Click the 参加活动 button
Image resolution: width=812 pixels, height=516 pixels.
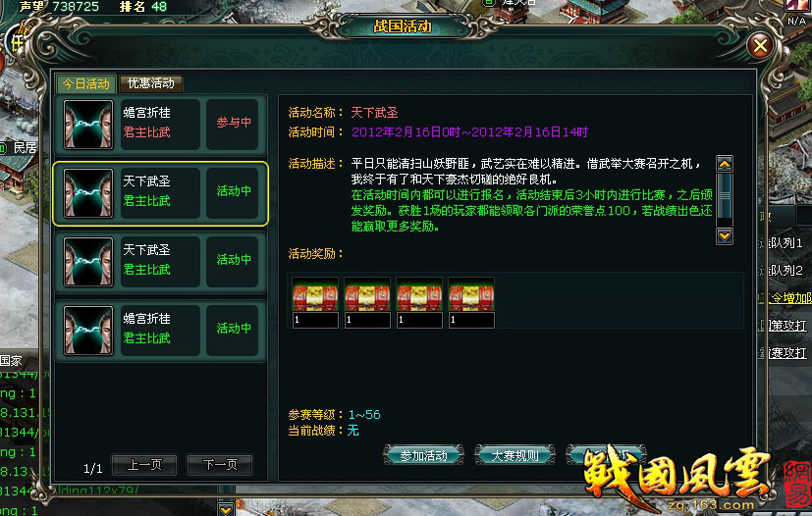pos(423,455)
